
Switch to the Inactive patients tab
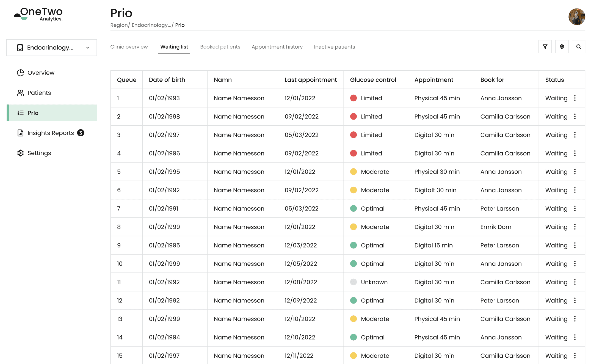pos(334,47)
